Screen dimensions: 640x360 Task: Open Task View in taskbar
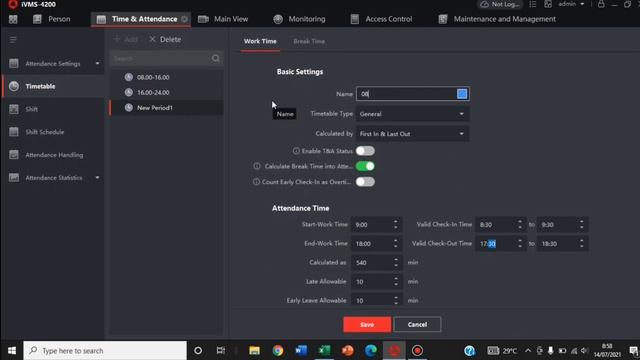point(221,351)
